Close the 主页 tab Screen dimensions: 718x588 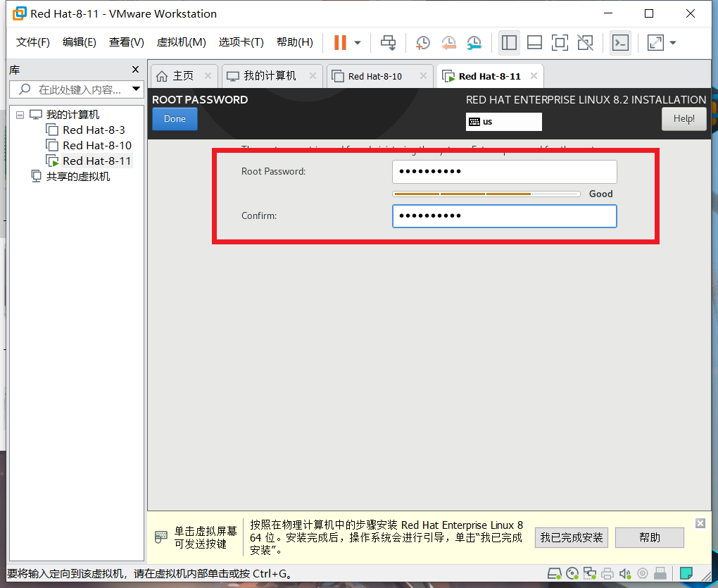tap(208, 76)
